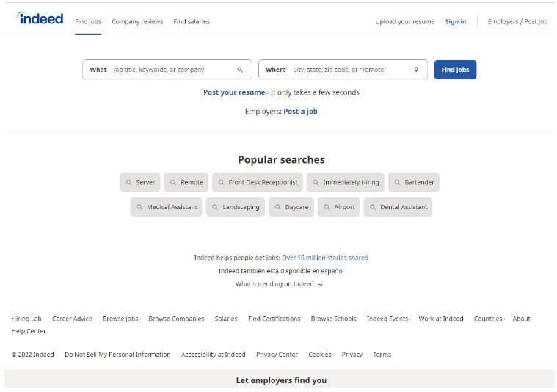The width and height of the screenshot is (557, 392).
Task: Select the Bartender popular search
Action: pyautogui.click(x=414, y=182)
